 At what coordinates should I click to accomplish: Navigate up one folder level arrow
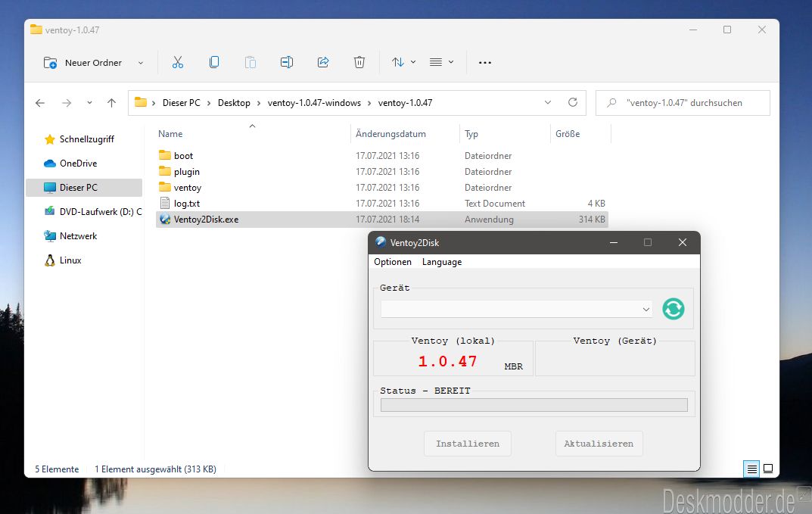click(111, 103)
